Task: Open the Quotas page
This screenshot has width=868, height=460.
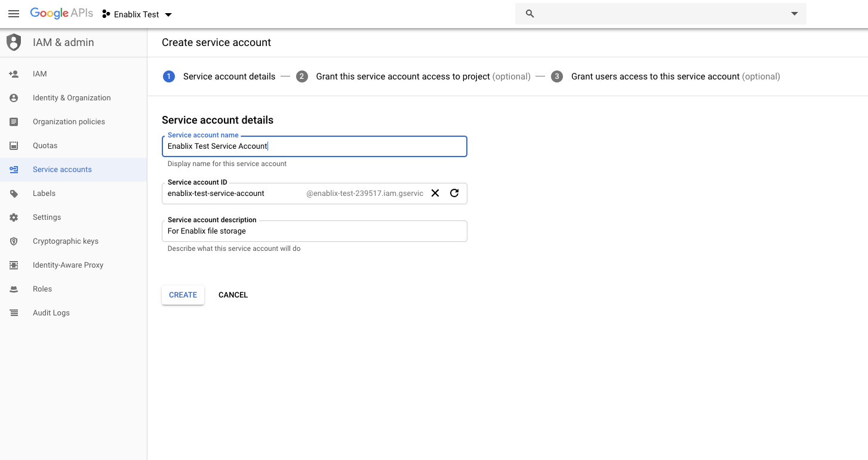Action: (73, 146)
